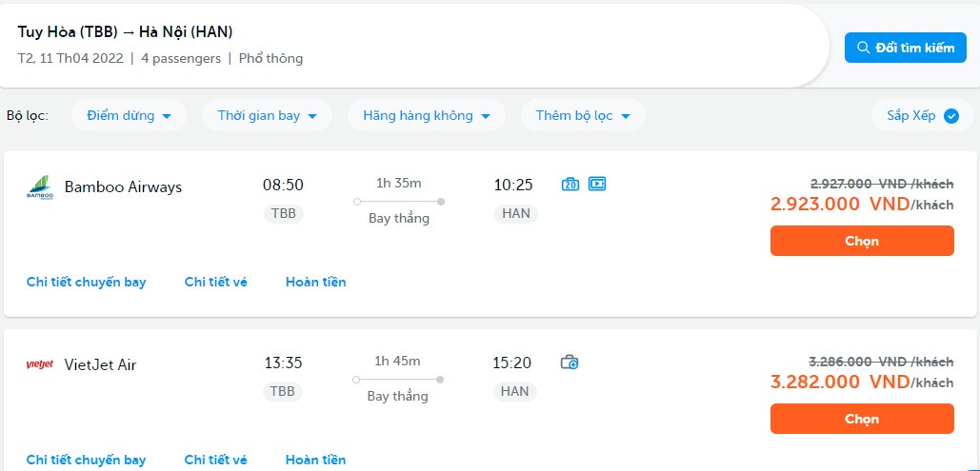Screen dimensions: 980x471
Task: Click the 20kg baggage icon for Bamboo Airways
Action: (570, 184)
